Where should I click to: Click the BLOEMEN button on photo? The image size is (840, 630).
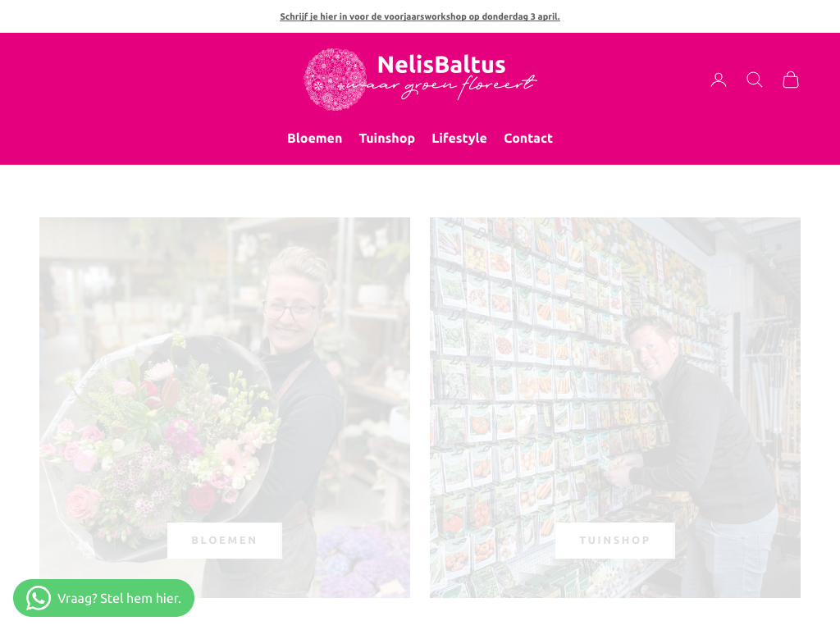tap(225, 540)
